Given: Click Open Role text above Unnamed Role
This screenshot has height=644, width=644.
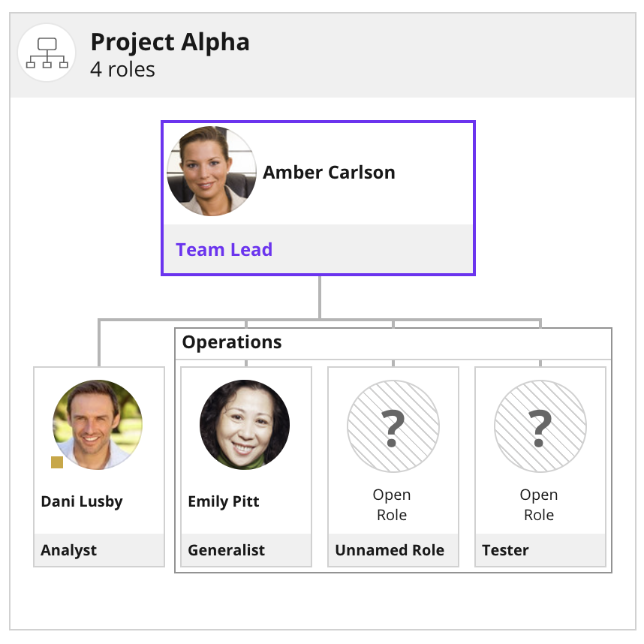Looking at the screenshot, I should 392,505.
